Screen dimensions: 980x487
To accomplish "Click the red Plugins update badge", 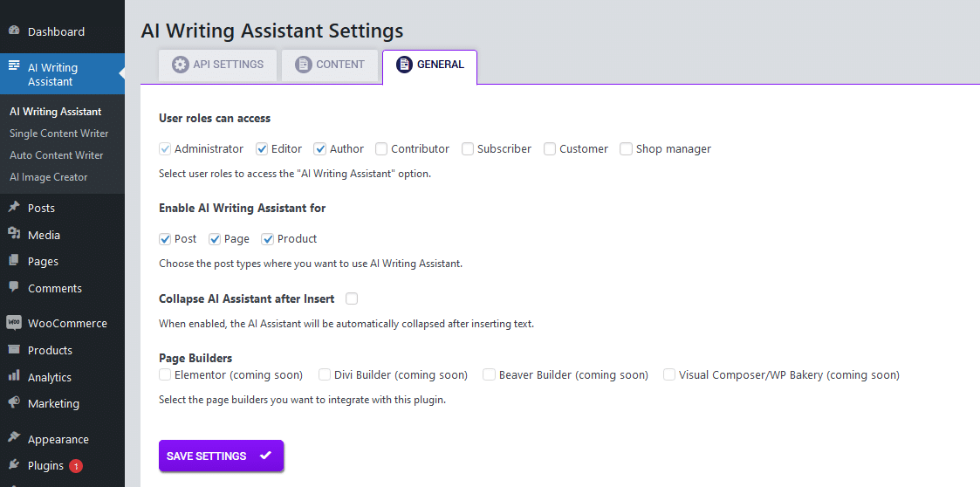I will 76,466.
